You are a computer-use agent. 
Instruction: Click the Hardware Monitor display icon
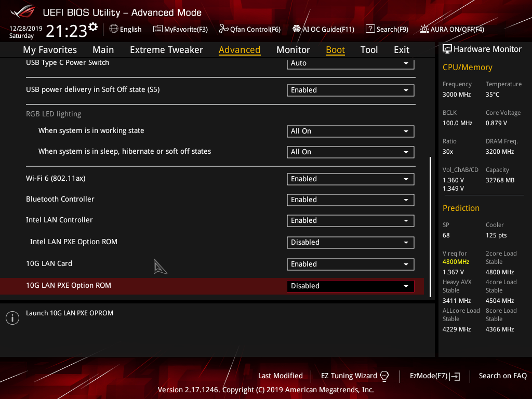447,49
